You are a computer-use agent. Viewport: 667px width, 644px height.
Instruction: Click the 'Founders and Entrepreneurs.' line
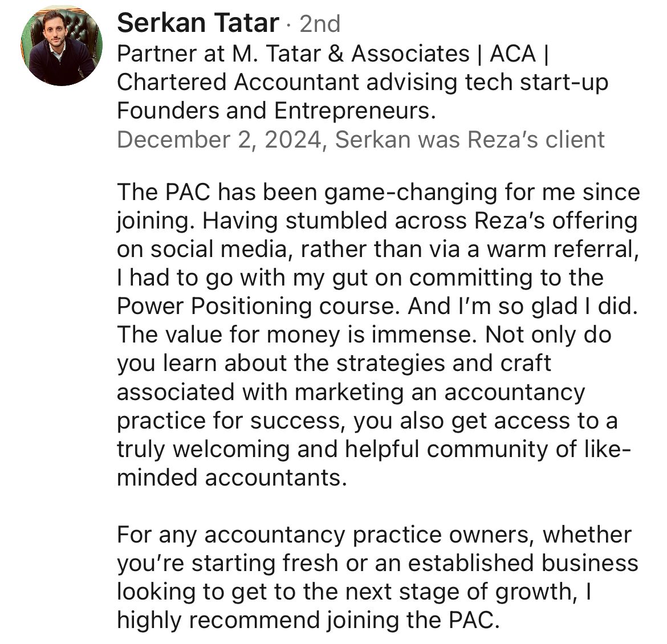(x=276, y=111)
